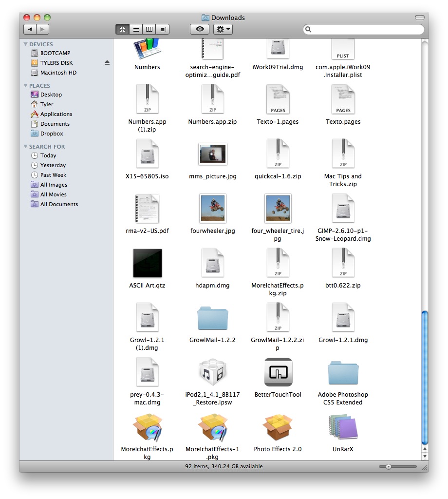The image size is (448, 499).
Task: Select the Adobe Photoshop CS5 Extended folder
Action: (x=343, y=372)
